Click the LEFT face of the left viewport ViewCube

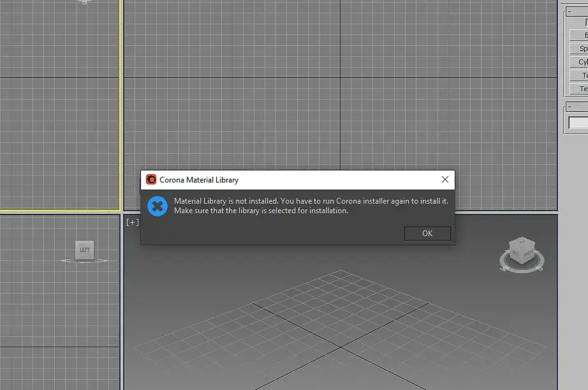tap(84, 250)
